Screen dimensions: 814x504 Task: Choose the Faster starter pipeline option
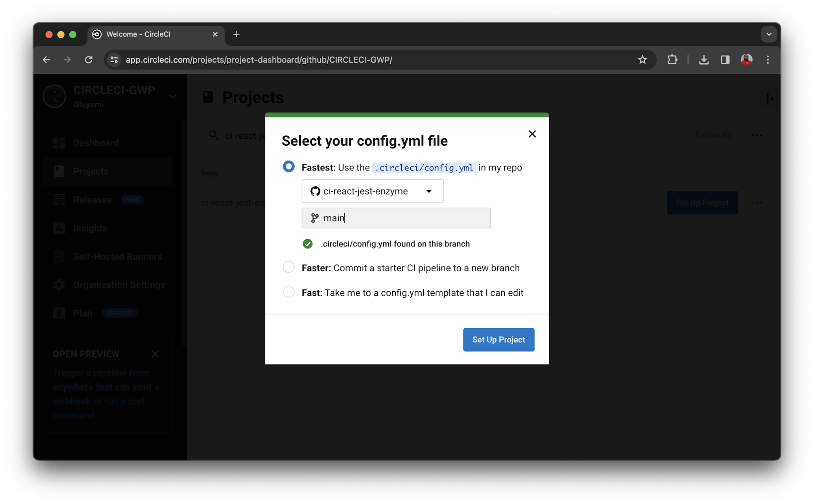click(289, 267)
